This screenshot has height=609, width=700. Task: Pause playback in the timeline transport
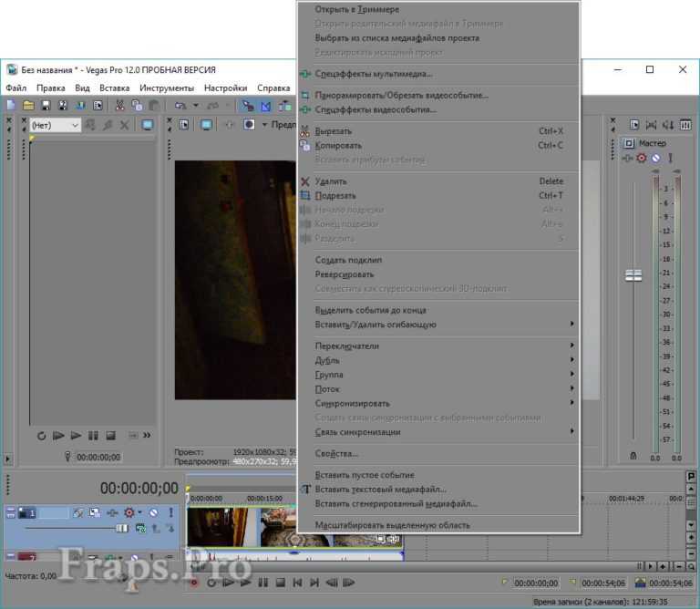pos(262,583)
